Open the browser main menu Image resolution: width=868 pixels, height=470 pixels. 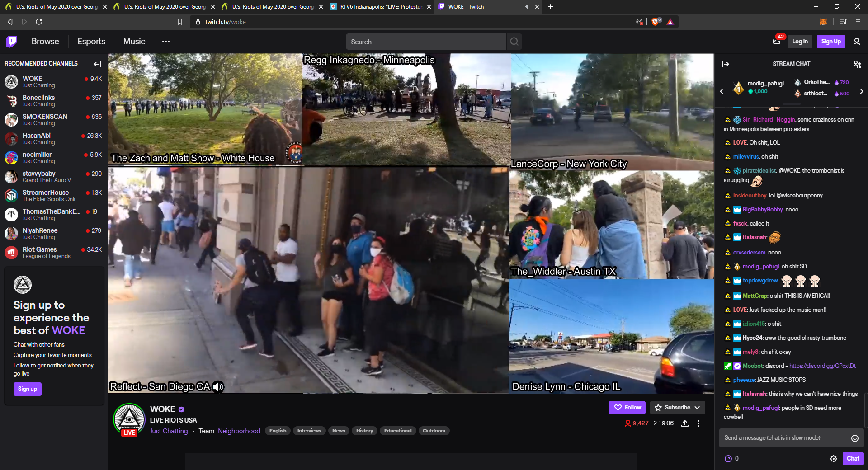(858, 22)
